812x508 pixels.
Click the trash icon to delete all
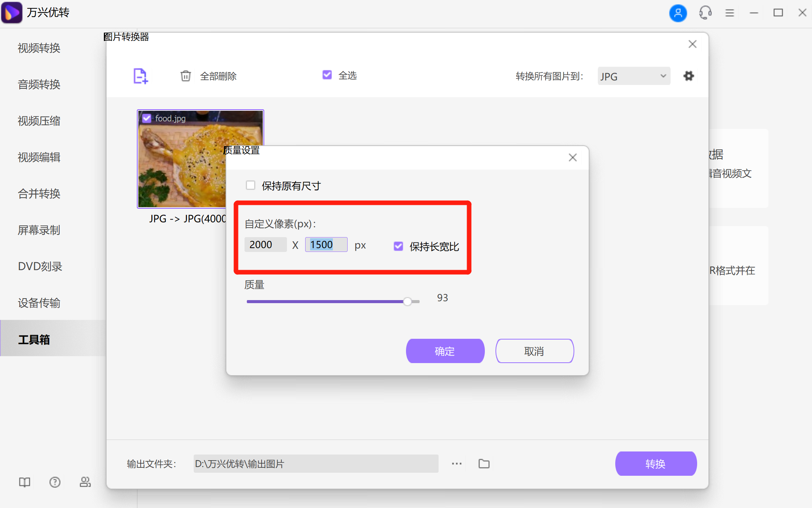coord(186,76)
